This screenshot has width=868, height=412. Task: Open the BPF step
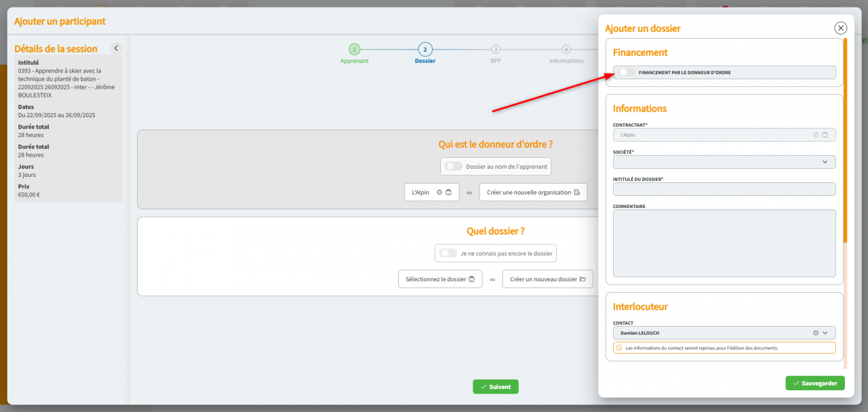pos(496,50)
